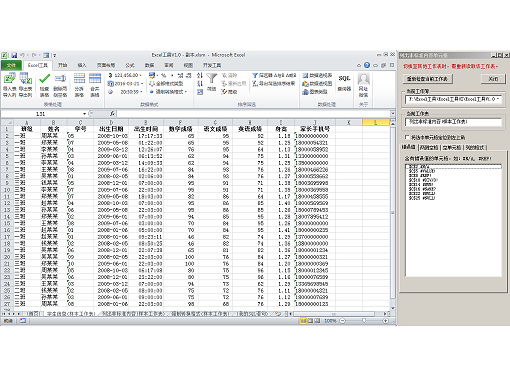This screenshot has height=390, width=510.
Task: Click the split table icon
Action: [79, 79]
